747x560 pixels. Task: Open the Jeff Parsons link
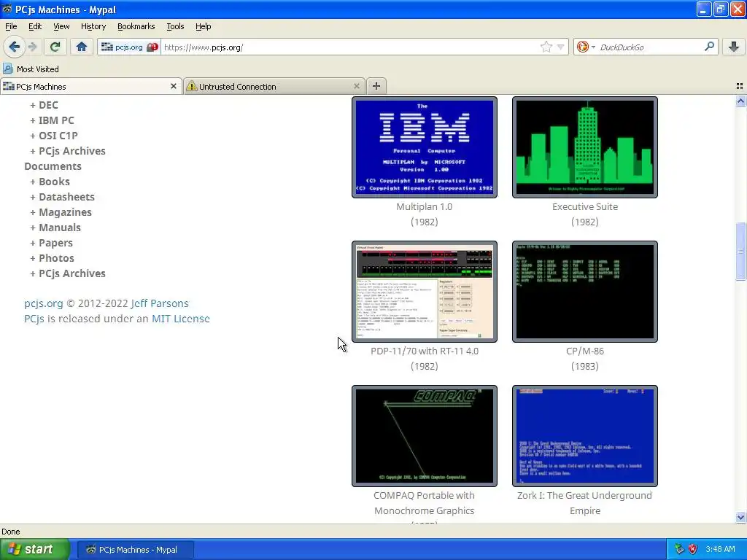pos(160,303)
